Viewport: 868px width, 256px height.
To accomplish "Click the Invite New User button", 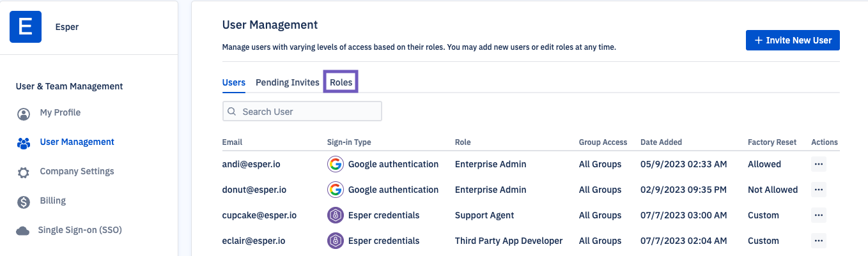I will tap(793, 40).
